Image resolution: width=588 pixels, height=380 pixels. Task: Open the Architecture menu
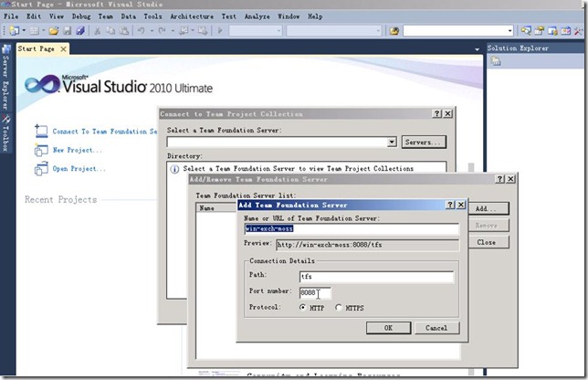tap(192, 16)
